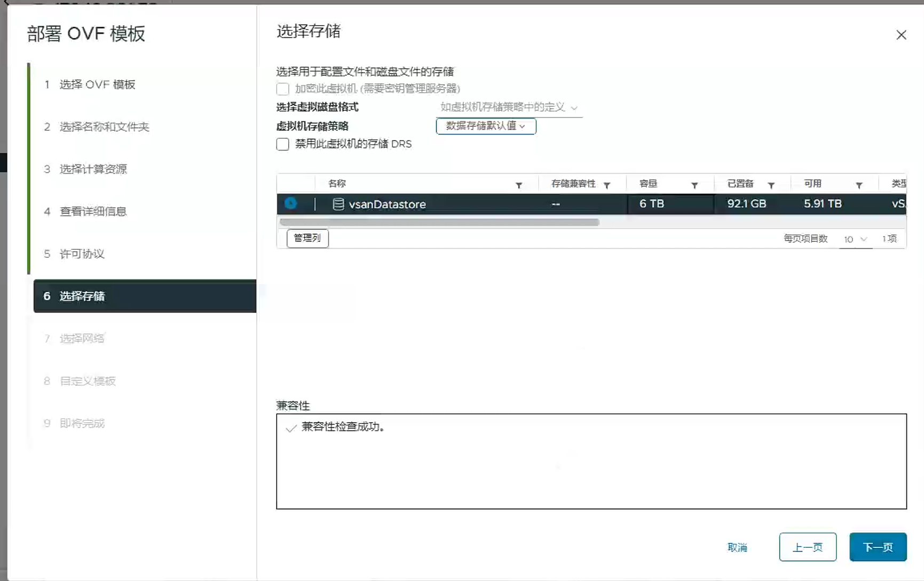Expand the 数据存储默认值 storage policy dropdown

pos(486,126)
